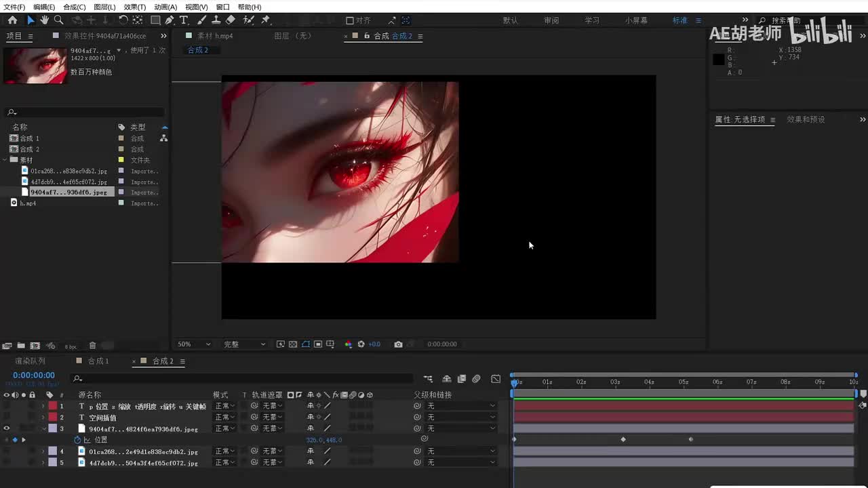This screenshot has height=488, width=868.
Task: Select the Hand tool
Action: (x=45, y=20)
